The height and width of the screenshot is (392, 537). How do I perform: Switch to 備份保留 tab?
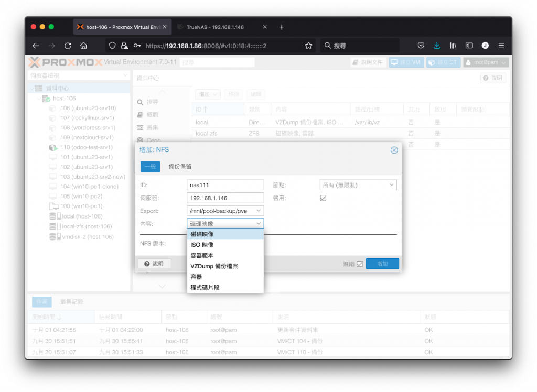[180, 166]
